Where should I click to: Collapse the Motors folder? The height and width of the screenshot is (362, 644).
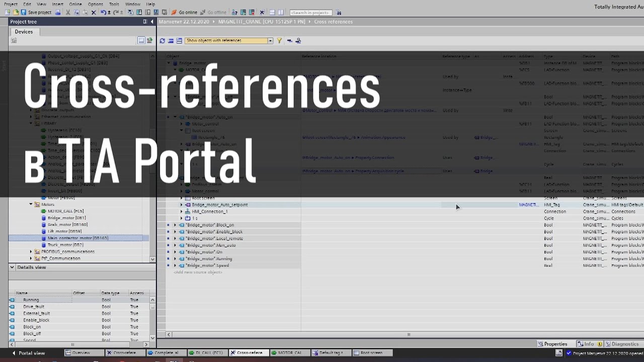[x=31, y=205]
